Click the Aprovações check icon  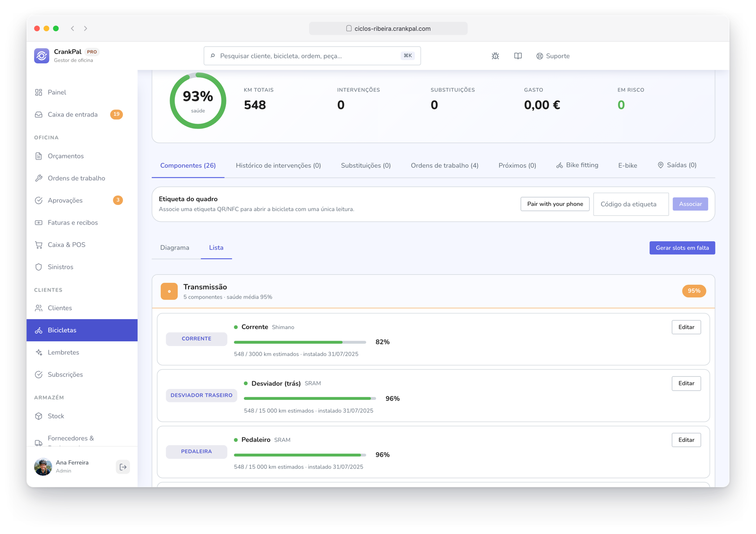point(39,200)
